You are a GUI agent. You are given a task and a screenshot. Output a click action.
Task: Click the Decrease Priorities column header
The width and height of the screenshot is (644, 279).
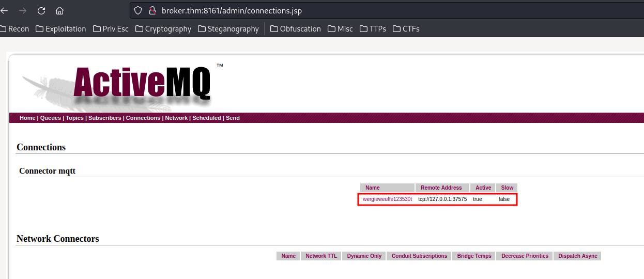tap(525, 256)
